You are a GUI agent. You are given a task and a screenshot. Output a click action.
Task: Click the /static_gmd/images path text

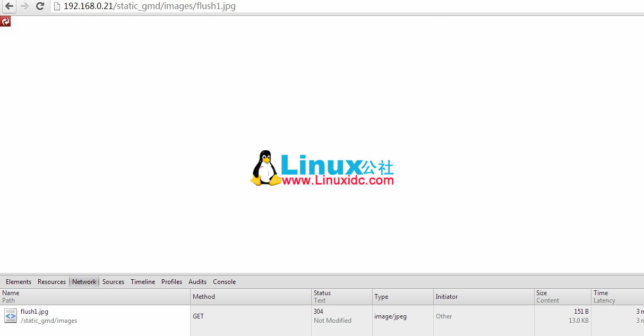pos(49,321)
